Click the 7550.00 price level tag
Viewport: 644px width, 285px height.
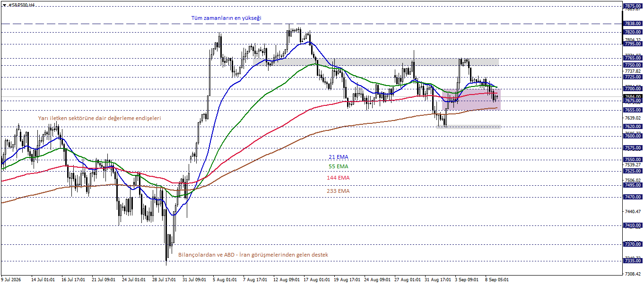point(633,160)
